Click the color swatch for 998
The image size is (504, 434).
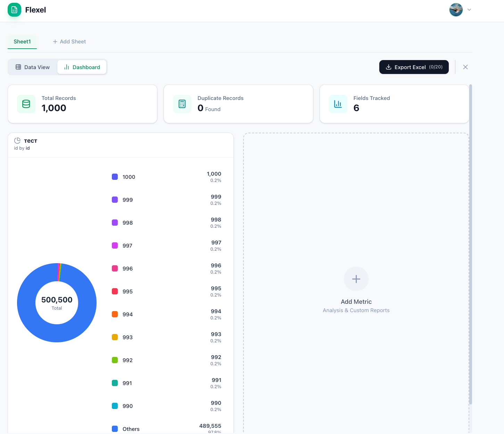pyautogui.click(x=115, y=223)
